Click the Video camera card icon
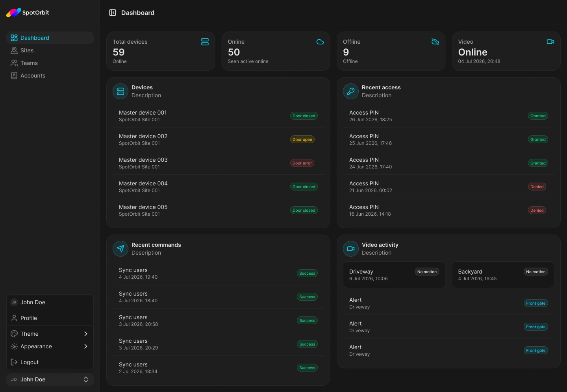Image resolution: width=567 pixels, height=392 pixels. (550, 42)
